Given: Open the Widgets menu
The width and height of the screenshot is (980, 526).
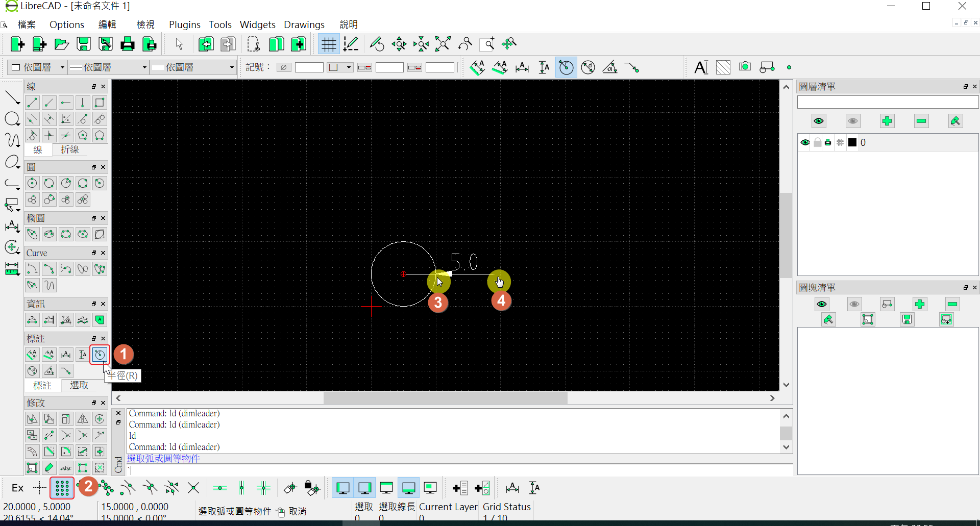Looking at the screenshot, I should tap(257, 24).
